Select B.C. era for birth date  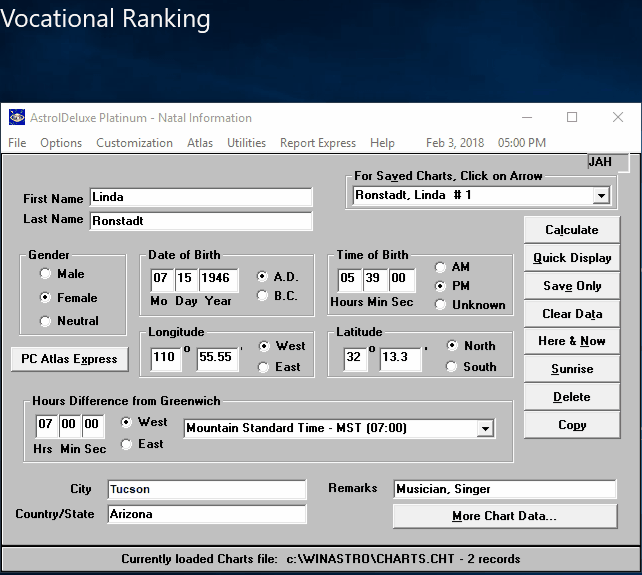coord(262,295)
